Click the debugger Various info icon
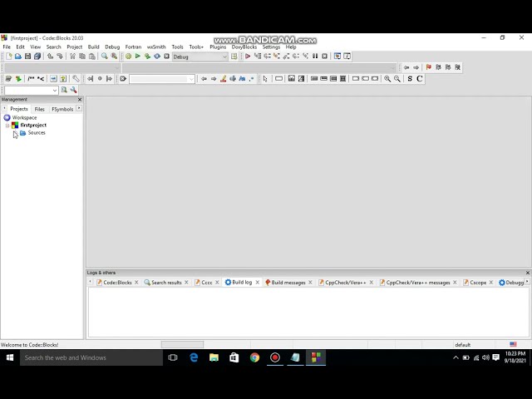The width and height of the screenshot is (532, 399). coord(347,57)
